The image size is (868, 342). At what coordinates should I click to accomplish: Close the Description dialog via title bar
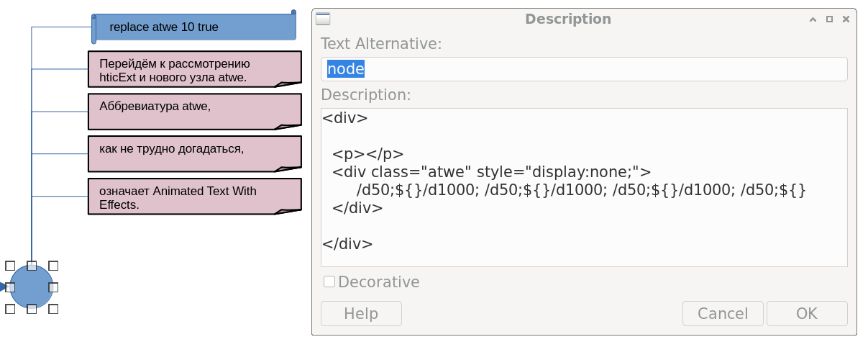(x=846, y=19)
